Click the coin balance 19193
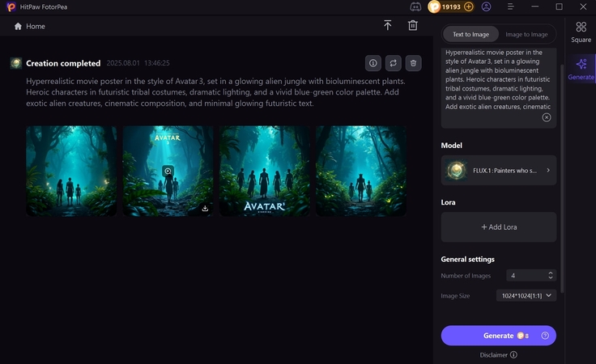This screenshot has height=364, width=596. coord(451,6)
